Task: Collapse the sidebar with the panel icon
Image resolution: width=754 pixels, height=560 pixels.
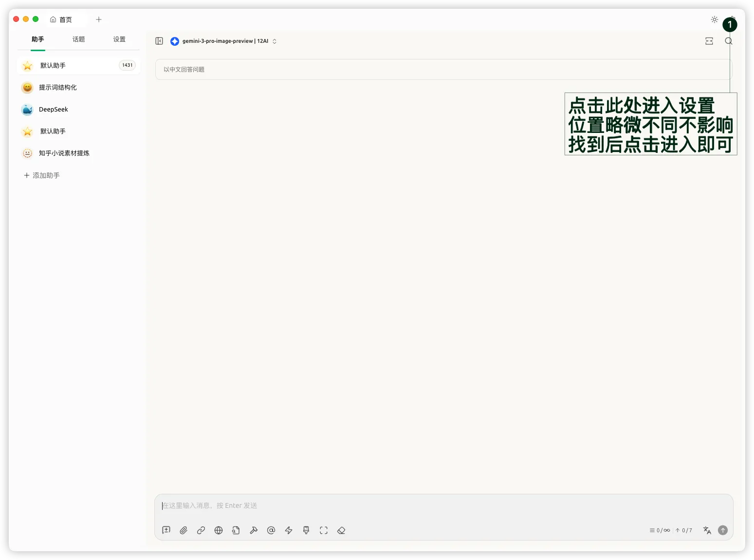Action: pos(159,41)
